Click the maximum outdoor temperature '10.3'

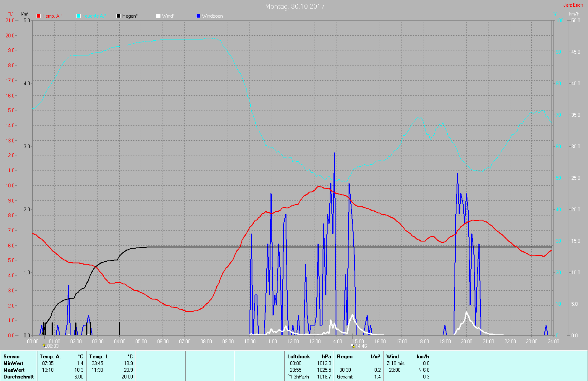click(79, 370)
